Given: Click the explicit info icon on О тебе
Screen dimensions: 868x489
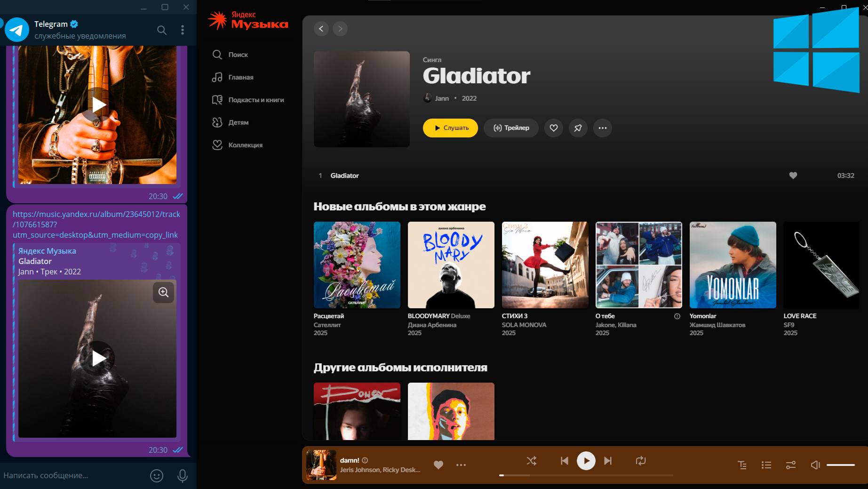Looking at the screenshot, I should [x=677, y=316].
